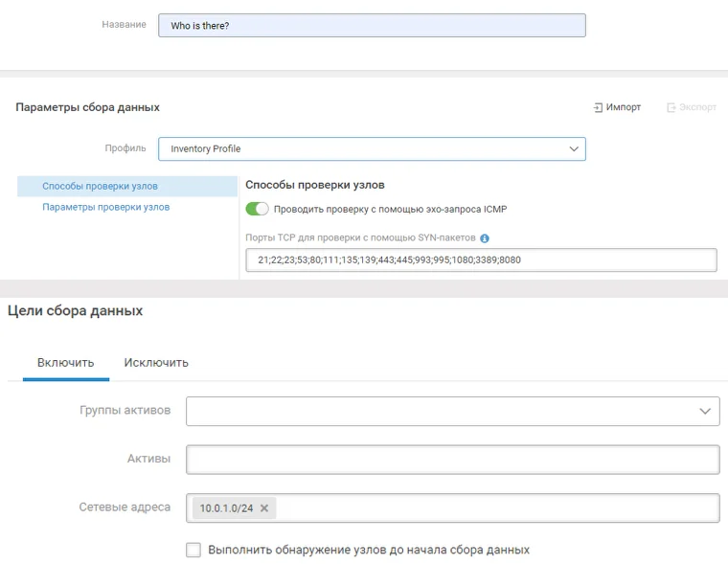
Task: Open Параметры проверки узлов section
Action: (106, 207)
